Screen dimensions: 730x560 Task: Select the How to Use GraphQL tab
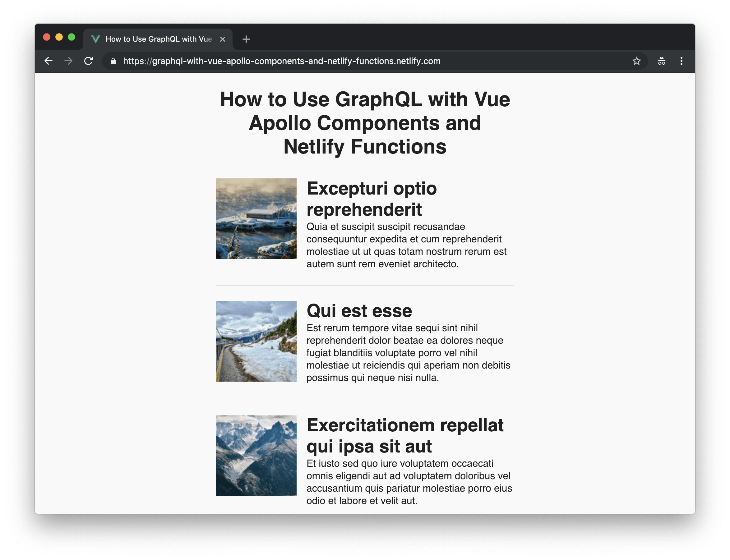pos(159,39)
